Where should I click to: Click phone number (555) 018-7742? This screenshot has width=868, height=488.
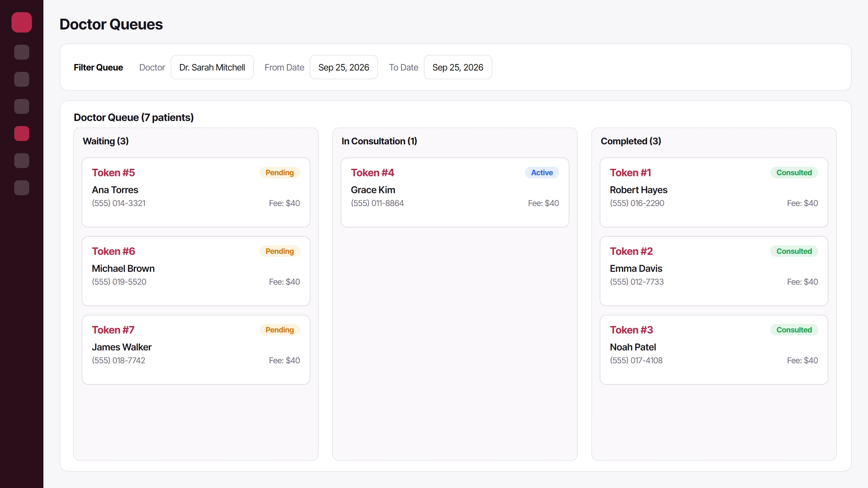coord(118,360)
